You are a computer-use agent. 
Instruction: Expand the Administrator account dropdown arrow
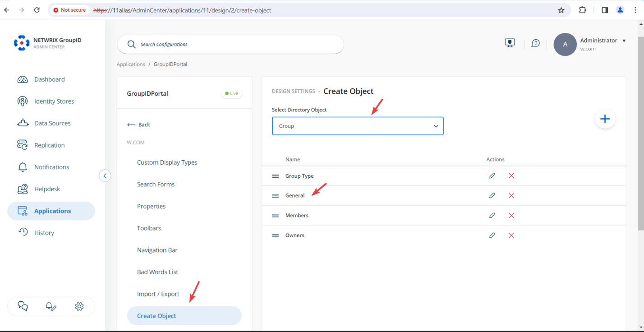tap(624, 41)
